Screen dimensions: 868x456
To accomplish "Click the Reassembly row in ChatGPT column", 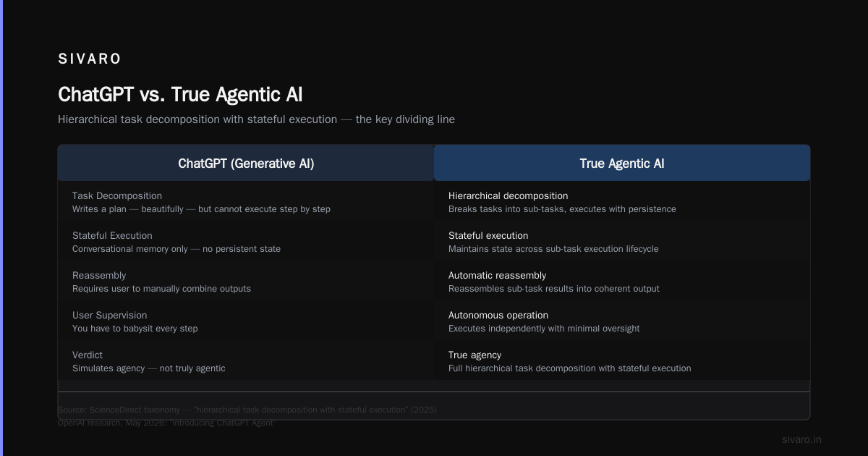I will pos(246,282).
